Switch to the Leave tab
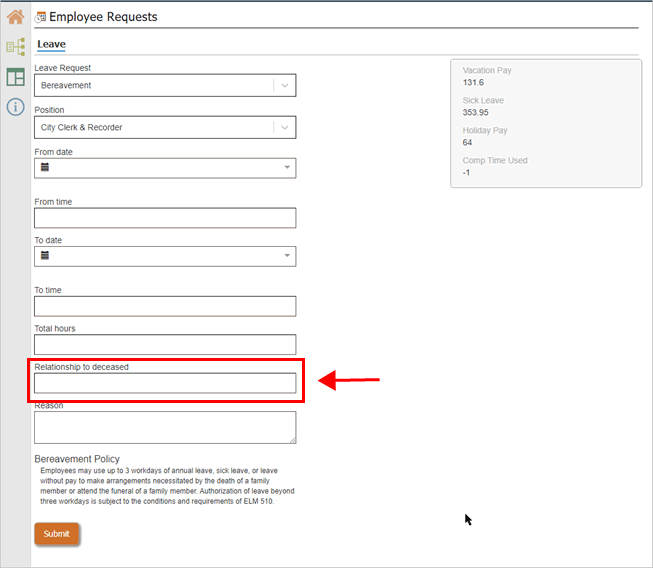Image resolution: width=653 pixels, height=568 pixels. (x=51, y=44)
